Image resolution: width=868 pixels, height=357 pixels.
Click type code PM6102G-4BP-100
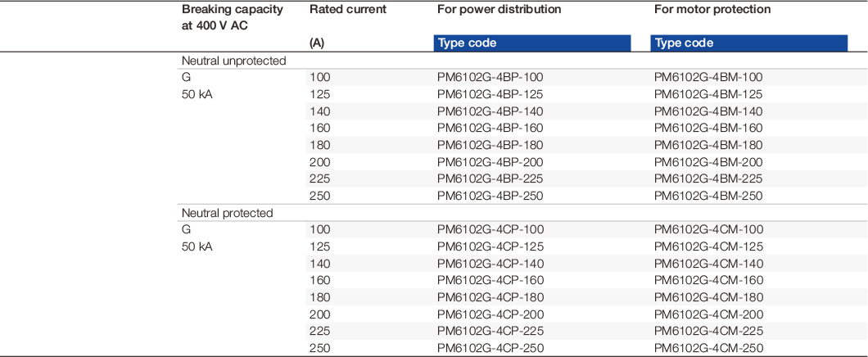coord(490,77)
